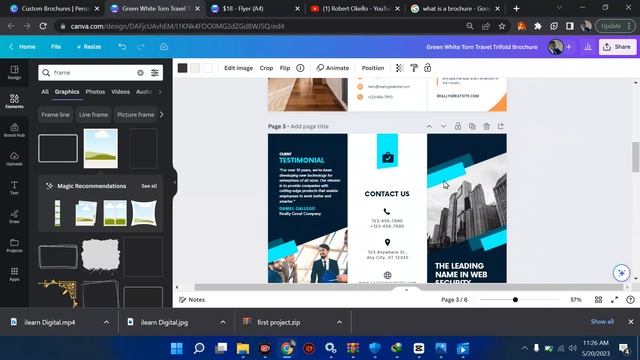Open image info icon in toolbar
The height and width of the screenshot is (360, 640).
point(300,68)
